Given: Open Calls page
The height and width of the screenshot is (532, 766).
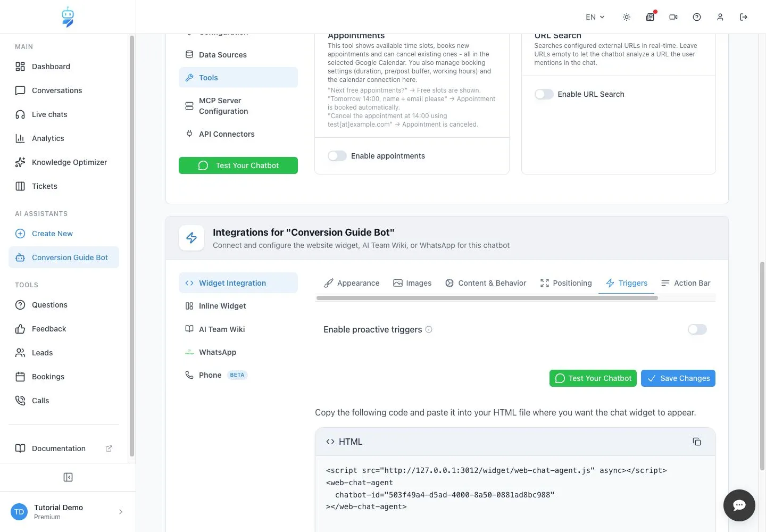Looking at the screenshot, I should point(64,401).
